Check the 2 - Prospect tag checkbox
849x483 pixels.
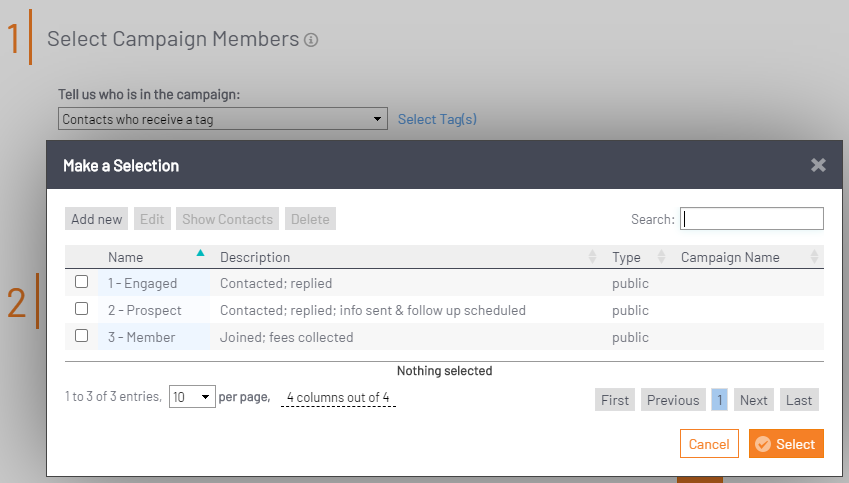(x=82, y=309)
